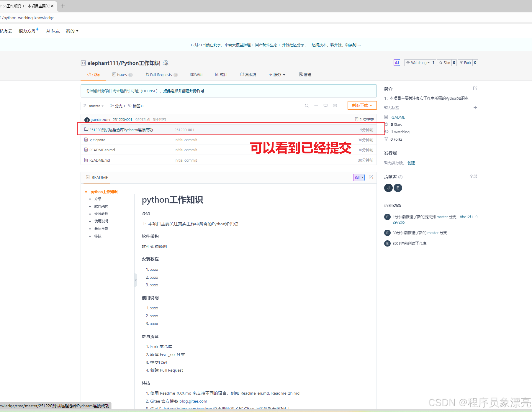This screenshot has height=412, width=532.
Task: Jump to 使用说明 in README outline
Action: pyautogui.click(x=101, y=221)
